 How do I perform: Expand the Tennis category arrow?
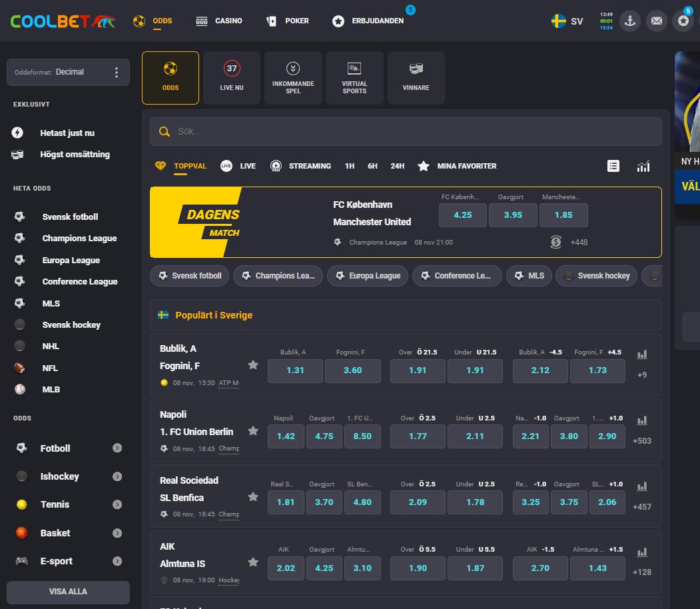[117, 504]
